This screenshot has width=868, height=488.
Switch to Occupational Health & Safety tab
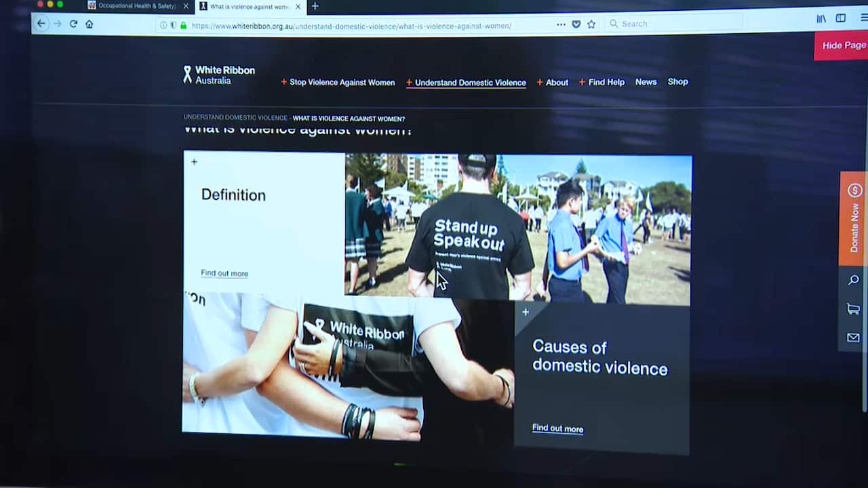136,6
